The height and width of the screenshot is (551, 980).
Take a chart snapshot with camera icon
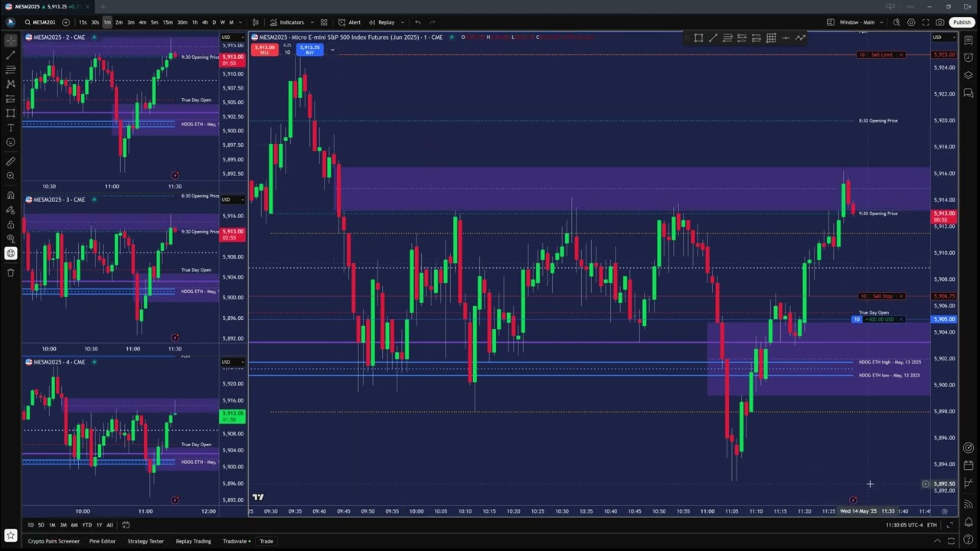click(940, 22)
